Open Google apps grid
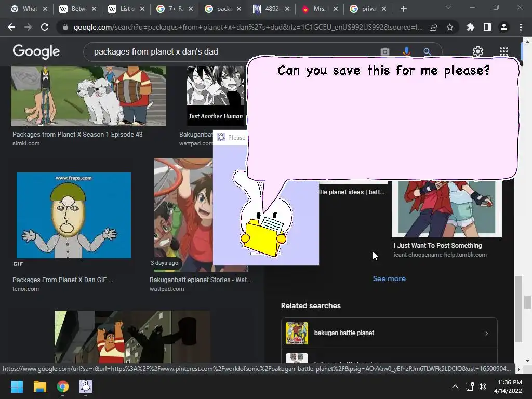The image size is (532, 399). 504,51
